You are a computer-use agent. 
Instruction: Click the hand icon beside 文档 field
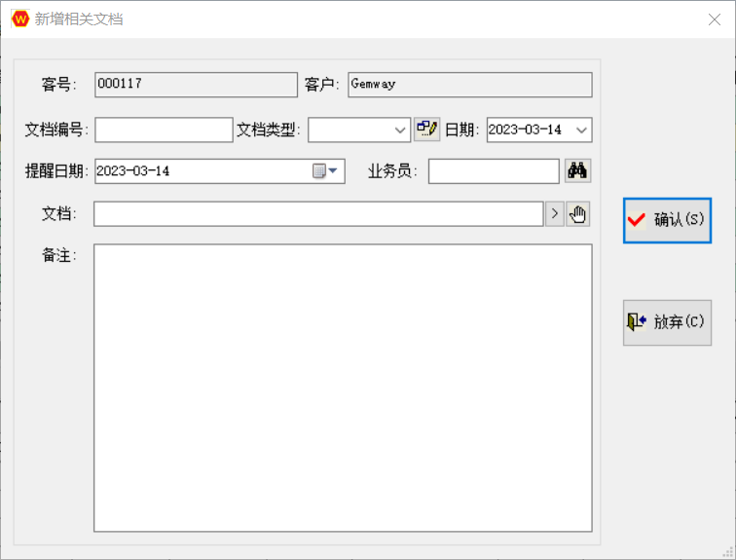[x=578, y=214]
